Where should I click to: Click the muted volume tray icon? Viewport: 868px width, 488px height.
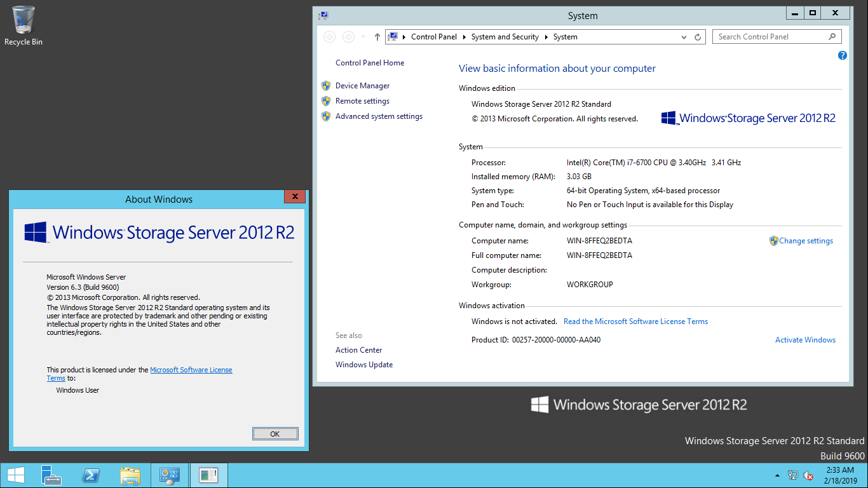pos(808,475)
